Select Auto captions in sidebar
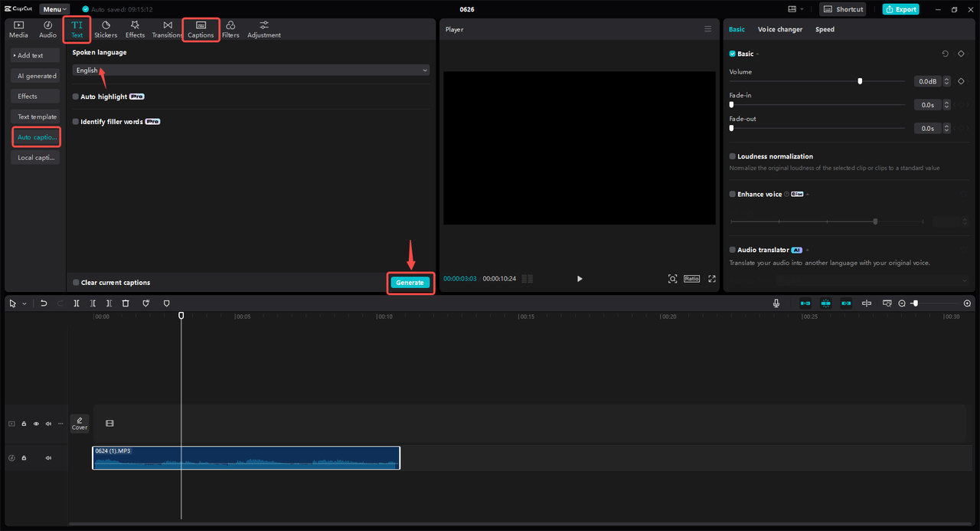Viewport: 980px width, 531px height. coord(37,137)
